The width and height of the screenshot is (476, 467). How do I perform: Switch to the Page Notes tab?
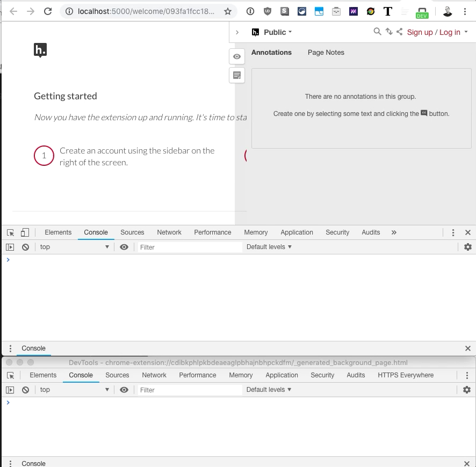click(x=326, y=53)
